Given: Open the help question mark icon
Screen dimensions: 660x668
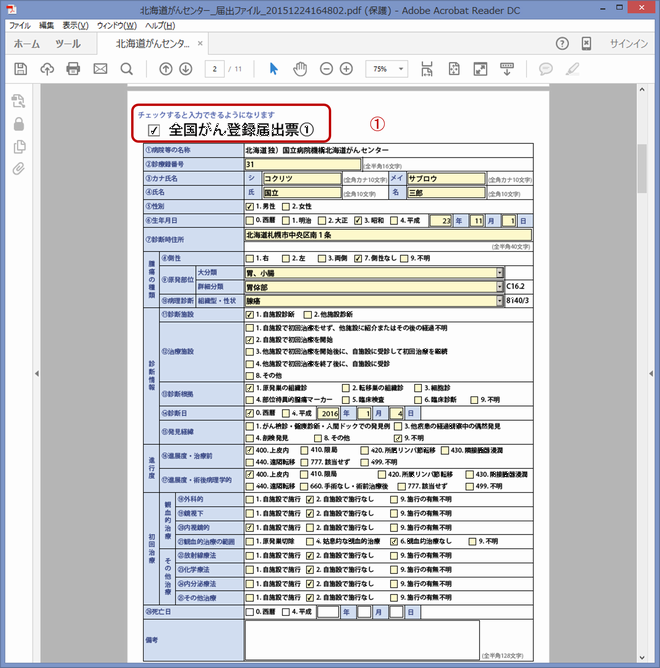Looking at the screenshot, I should tap(562, 43).
